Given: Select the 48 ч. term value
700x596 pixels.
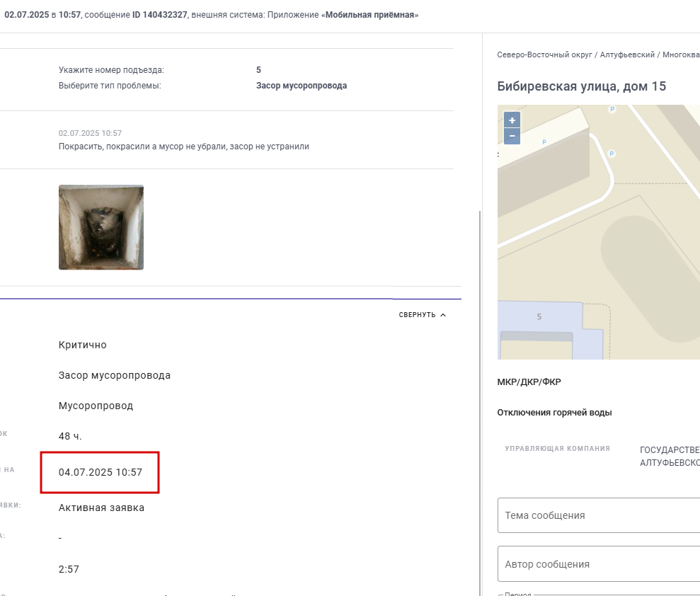Looking at the screenshot, I should (x=70, y=436).
